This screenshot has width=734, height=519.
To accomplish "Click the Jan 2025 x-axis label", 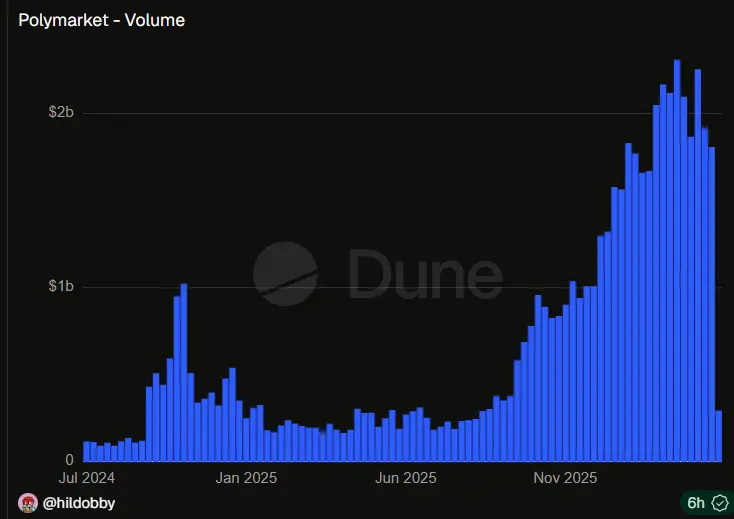I will click(x=246, y=478).
